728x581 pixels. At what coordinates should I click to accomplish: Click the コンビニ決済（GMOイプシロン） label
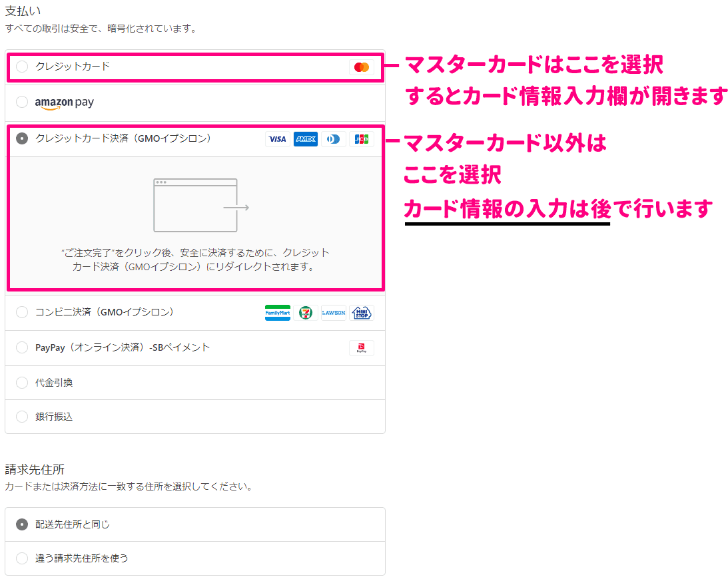click(105, 312)
